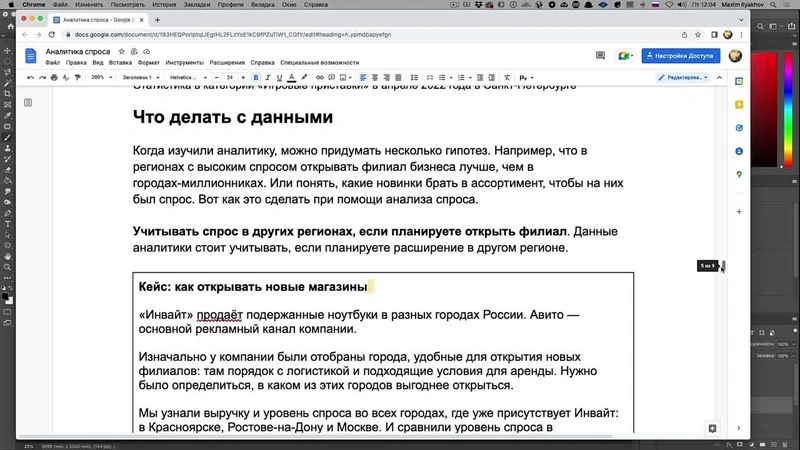800x450 pixels.
Task: Open Google Tasks side panel
Action: 739,128
